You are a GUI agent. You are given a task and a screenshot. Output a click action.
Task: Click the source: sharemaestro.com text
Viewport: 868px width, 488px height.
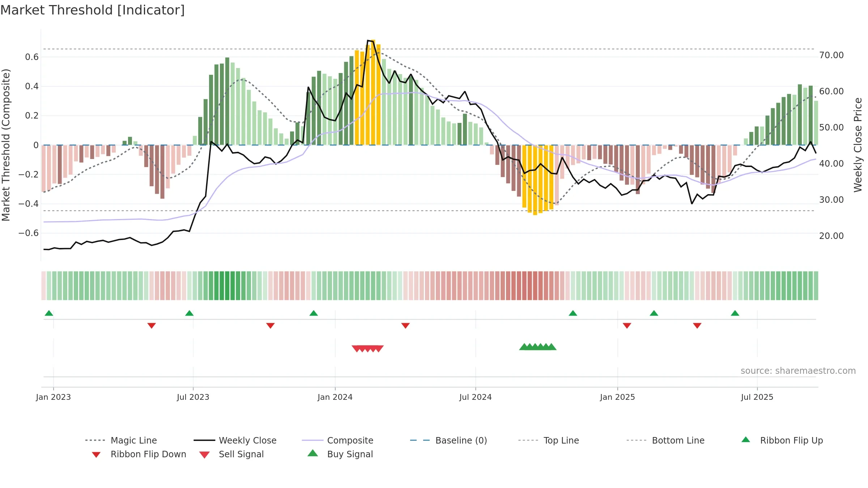pyautogui.click(x=798, y=371)
